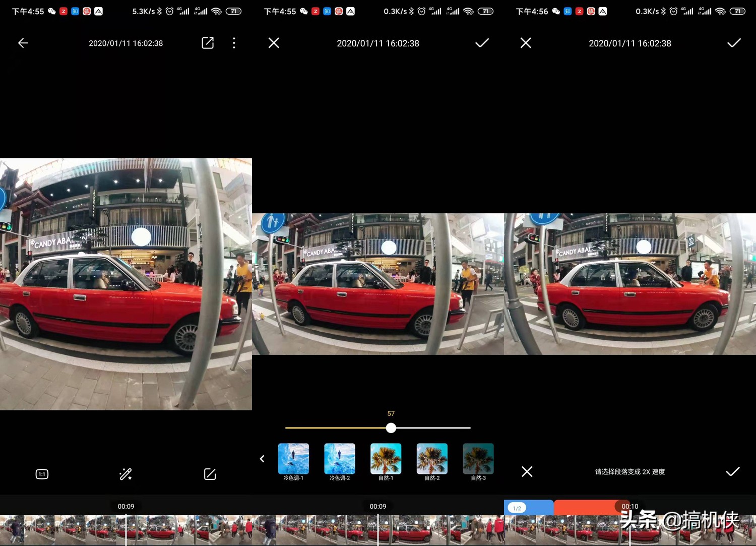Select the 冷色调-2 filter preset
This screenshot has width=756, height=546.
[x=339, y=458]
